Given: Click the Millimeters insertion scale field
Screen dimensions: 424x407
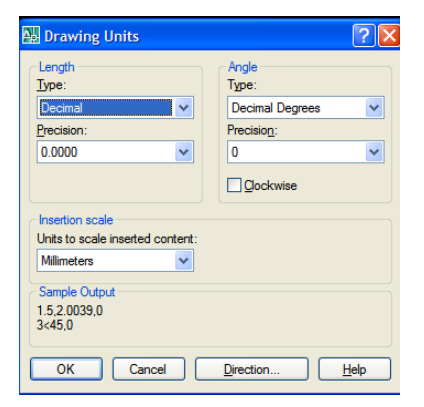Looking at the screenshot, I should coord(115,261).
